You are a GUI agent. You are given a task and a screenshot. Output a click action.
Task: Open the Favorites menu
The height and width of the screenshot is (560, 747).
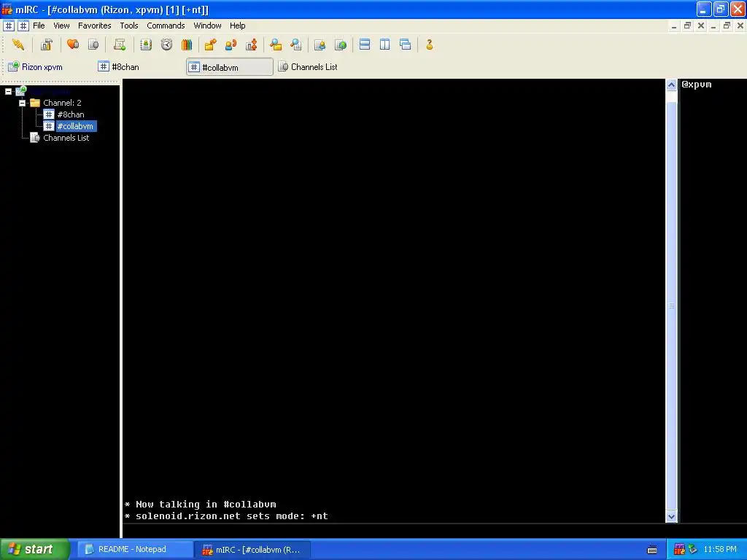coord(94,26)
